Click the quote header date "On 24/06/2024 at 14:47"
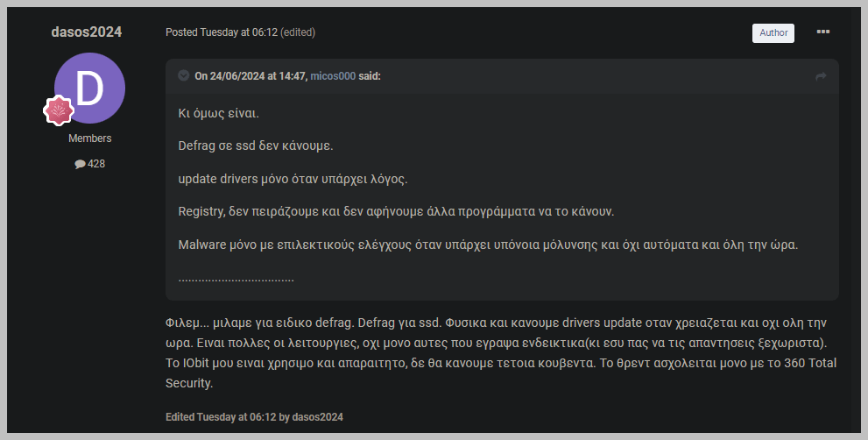 click(x=251, y=76)
